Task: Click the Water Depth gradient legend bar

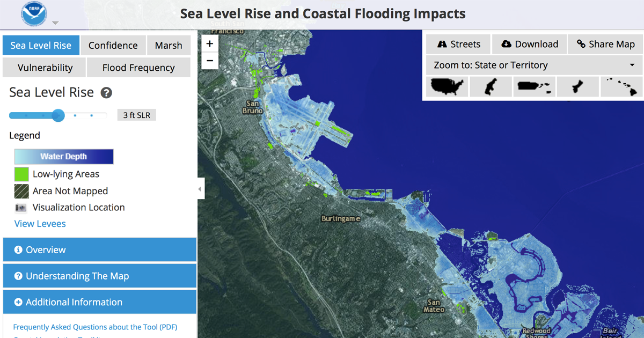Action: 64,157
